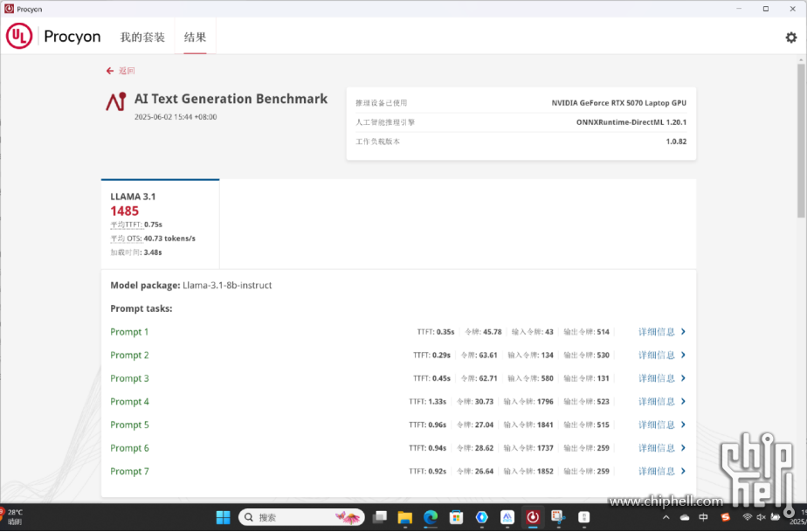Open File Explorer from taskbar

coord(405,517)
